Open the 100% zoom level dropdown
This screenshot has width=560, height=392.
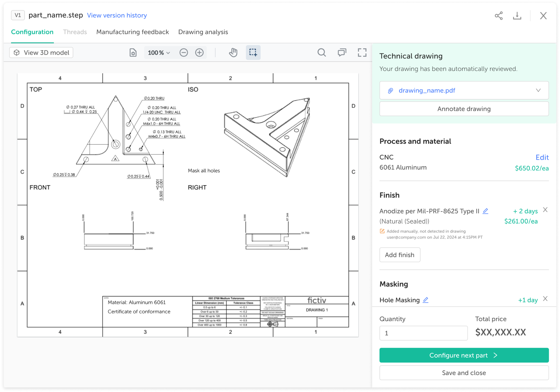pos(159,53)
